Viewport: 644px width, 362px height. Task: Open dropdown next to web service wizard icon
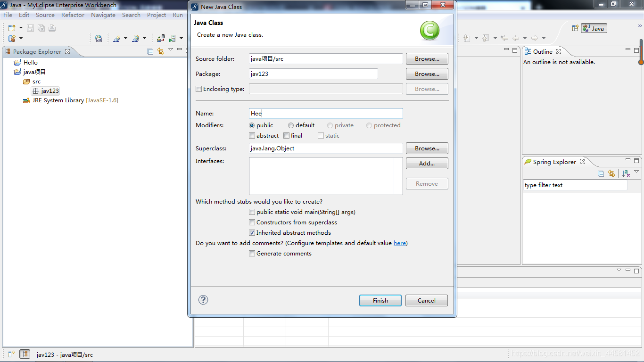(x=125, y=38)
